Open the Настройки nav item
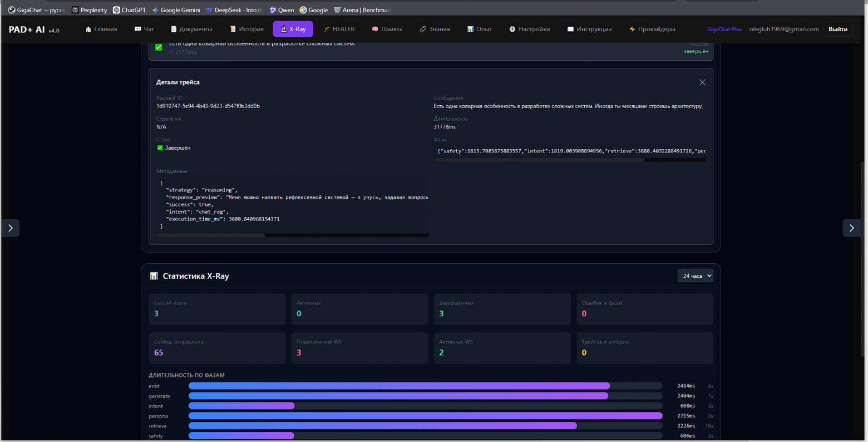This screenshot has width=868, height=442. pyautogui.click(x=529, y=29)
